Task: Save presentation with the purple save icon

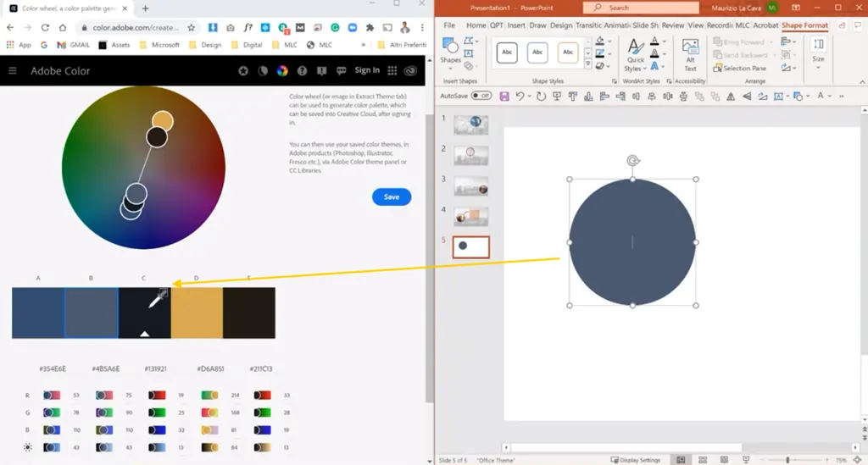Action: pos(504,97)
